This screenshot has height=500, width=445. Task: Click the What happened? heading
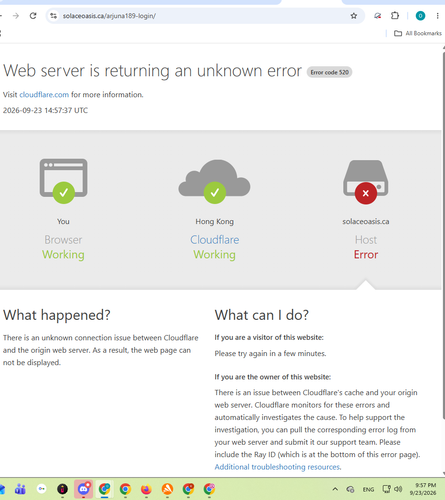(x=57, y=315)
